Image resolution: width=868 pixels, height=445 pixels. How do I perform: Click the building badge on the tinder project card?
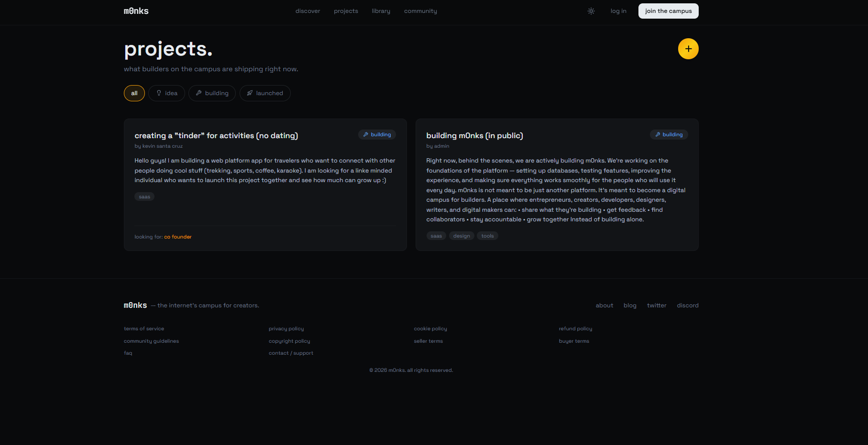[x=377, y=134]
